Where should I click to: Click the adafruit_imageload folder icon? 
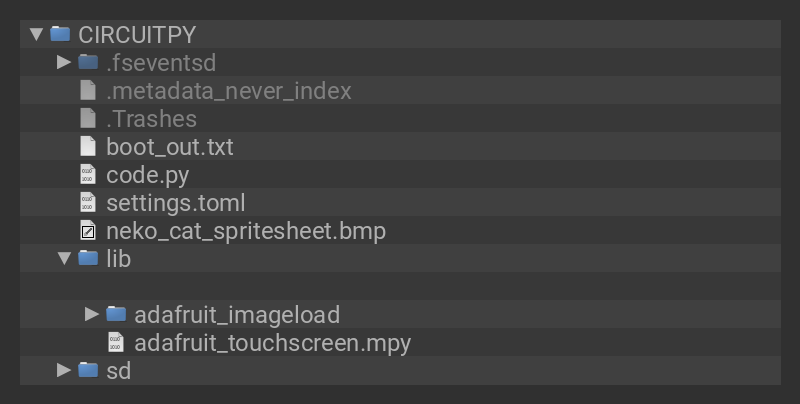coord(116,314)
